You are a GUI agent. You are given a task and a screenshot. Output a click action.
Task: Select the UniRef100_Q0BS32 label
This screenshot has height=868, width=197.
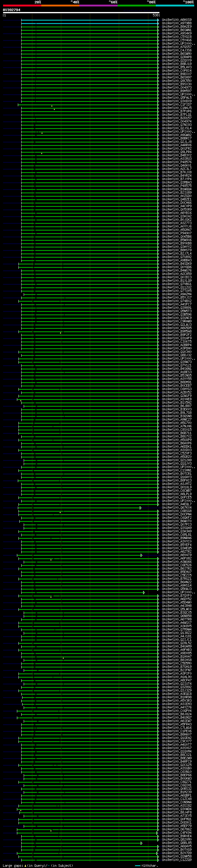pos(177,789)
